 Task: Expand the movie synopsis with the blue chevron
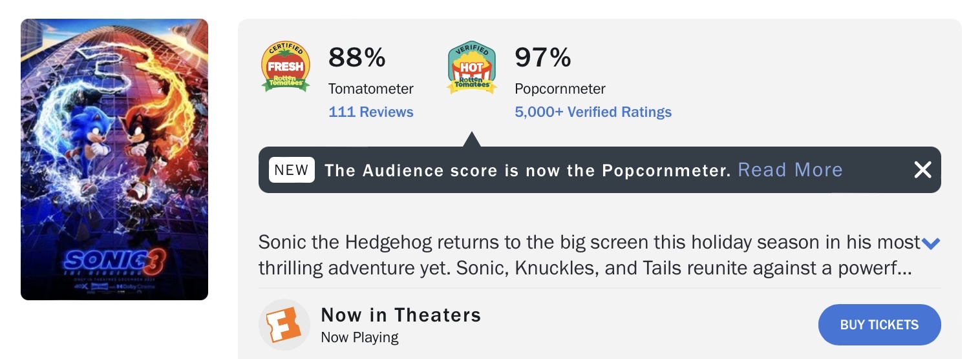click(x=930, y=243)
